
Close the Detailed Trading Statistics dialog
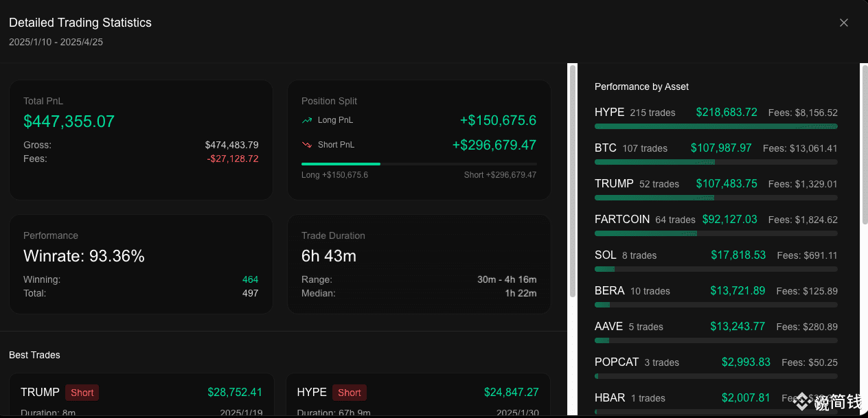tap(844, 23)
